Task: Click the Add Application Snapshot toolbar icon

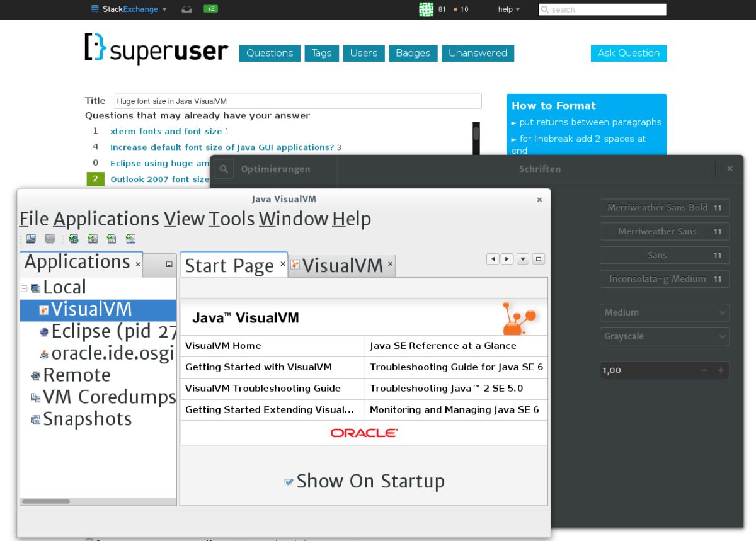Action: point(130,239)
